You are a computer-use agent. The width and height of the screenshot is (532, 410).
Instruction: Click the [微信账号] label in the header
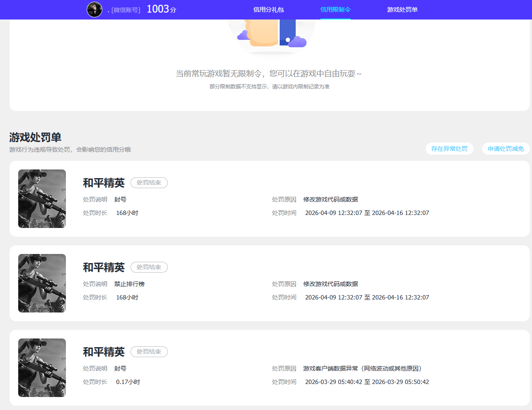click(x=126, y=10)
